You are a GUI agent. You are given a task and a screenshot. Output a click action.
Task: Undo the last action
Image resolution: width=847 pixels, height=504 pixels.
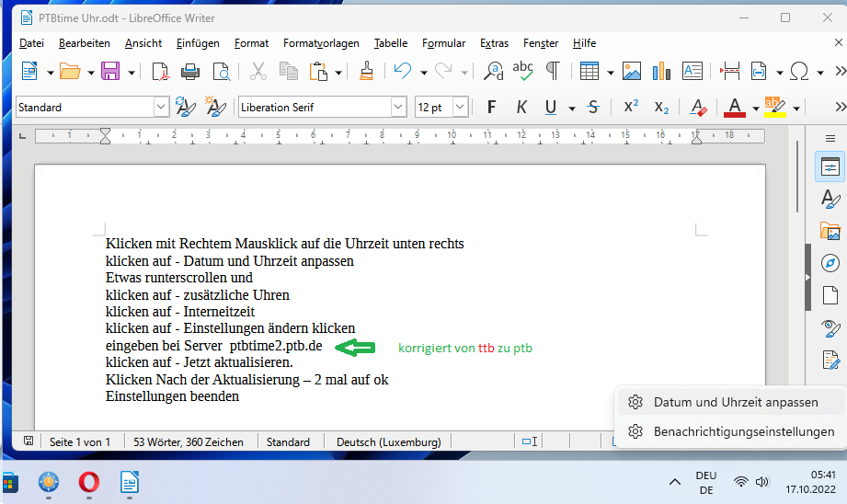(x=403, y=72)
